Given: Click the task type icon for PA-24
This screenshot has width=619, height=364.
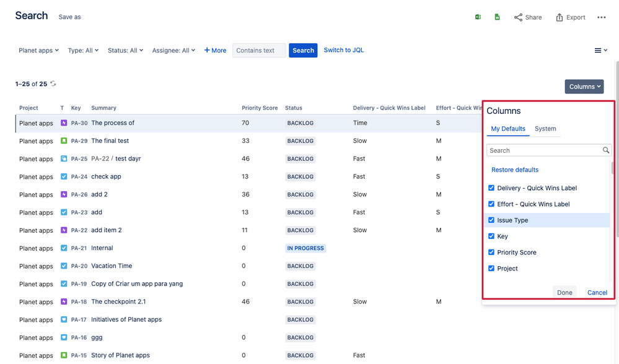Looking at the screenshot, I should (64, 176).
